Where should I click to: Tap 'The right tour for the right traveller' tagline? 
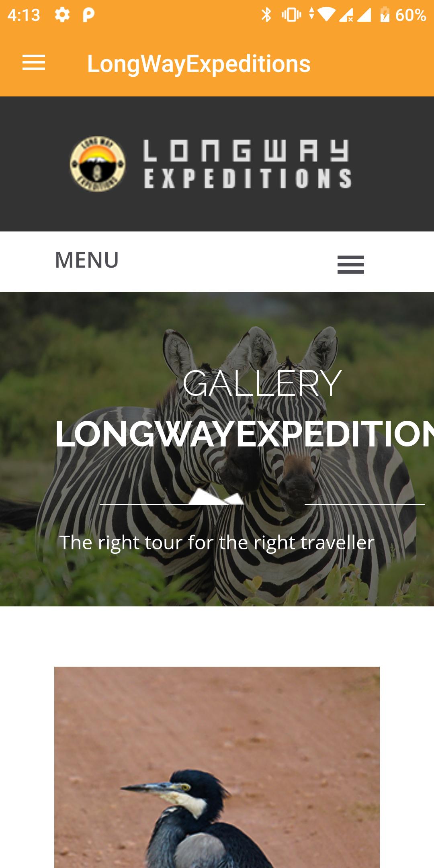(217, 542)
